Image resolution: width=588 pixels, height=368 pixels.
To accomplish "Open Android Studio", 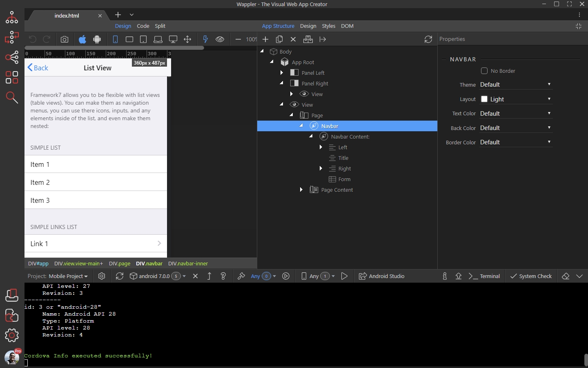I will click(381, 276).
